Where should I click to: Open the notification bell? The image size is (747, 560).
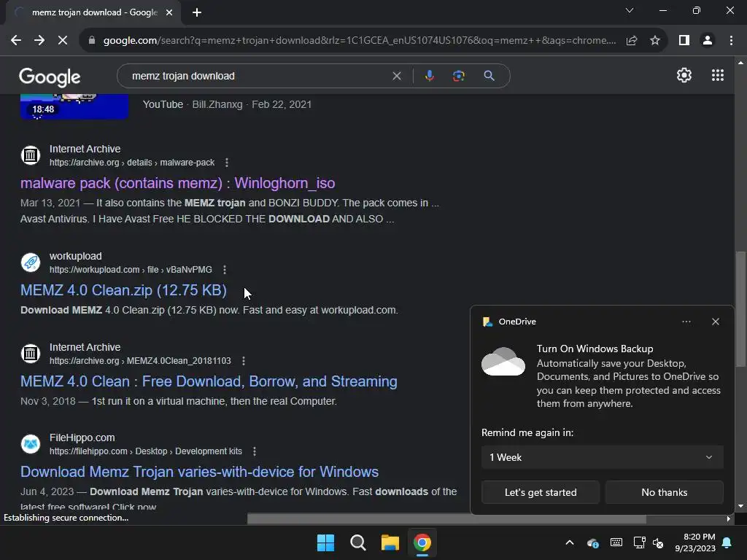(727, 542)
